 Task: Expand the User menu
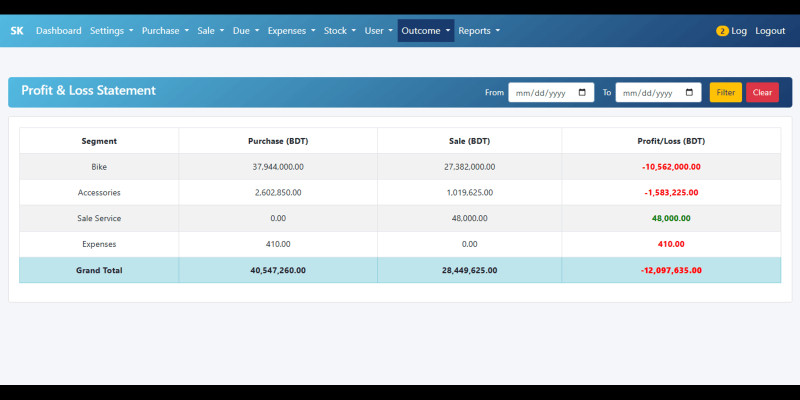378,31
